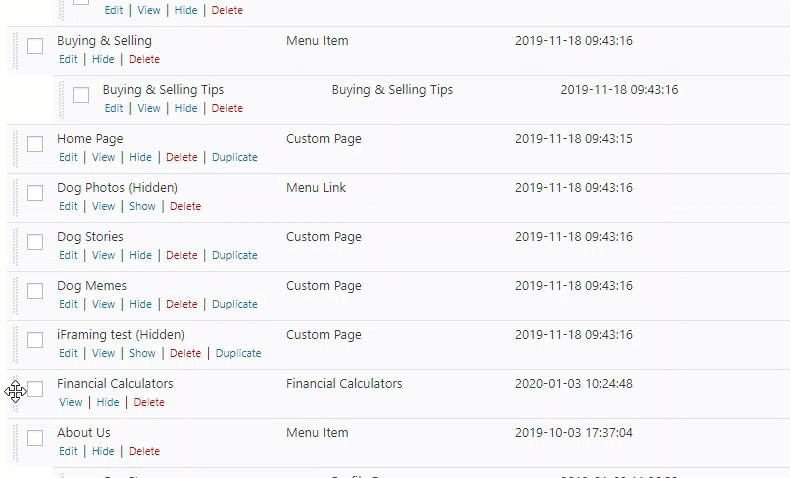Delete the About Us menu item
790x478 pixels.
pos(144,451)
